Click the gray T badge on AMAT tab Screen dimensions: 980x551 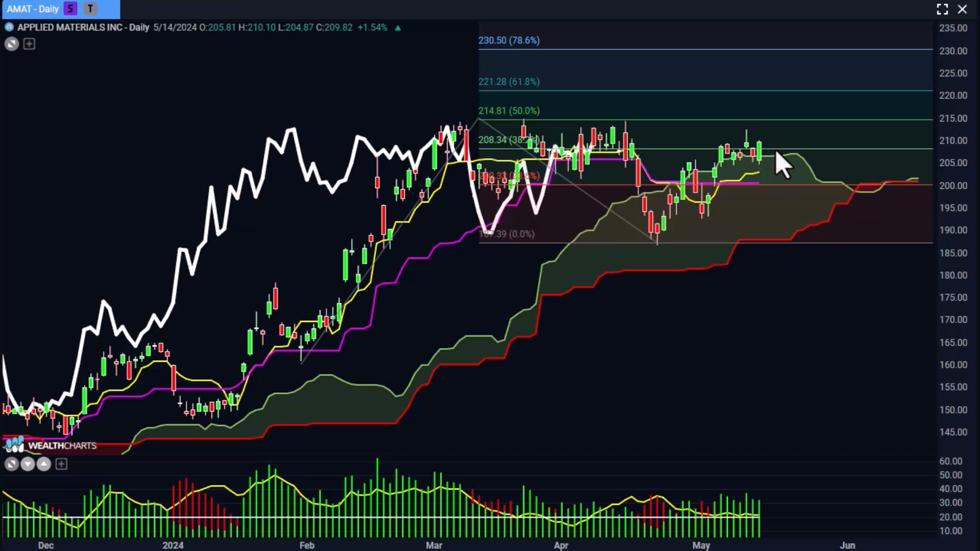click(x=90, y=9)
